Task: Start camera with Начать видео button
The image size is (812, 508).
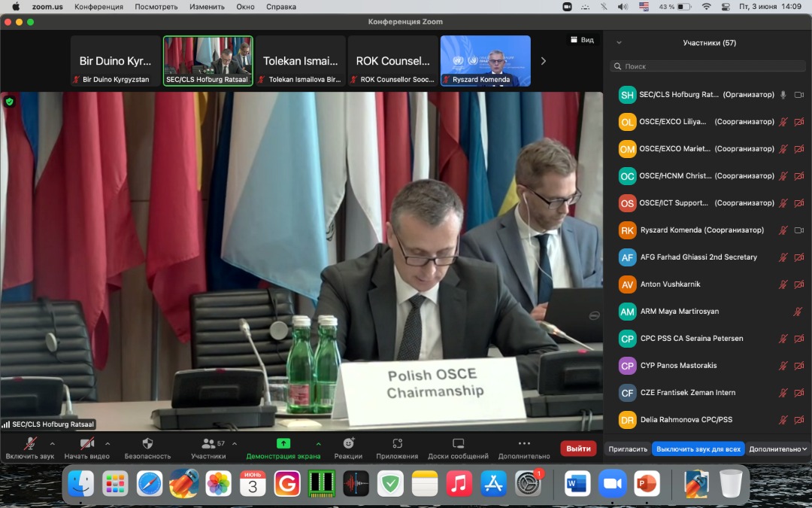Action: pyautogui.click(x=86, y=449)
